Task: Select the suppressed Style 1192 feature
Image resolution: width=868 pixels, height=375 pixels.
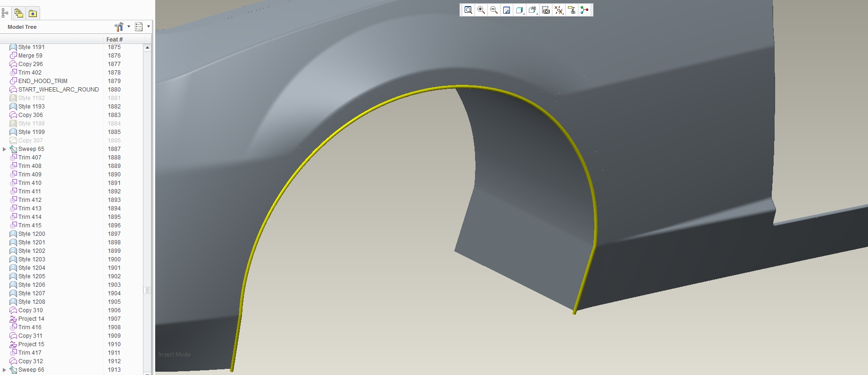Action: tap(32, 98)
